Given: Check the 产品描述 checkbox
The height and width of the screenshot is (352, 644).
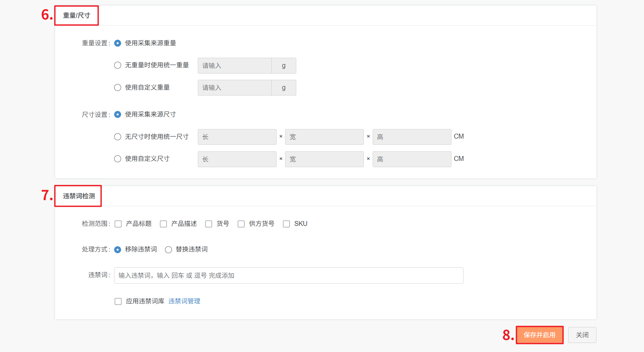Looking at the screenshot, I should [x=163, y=224].
